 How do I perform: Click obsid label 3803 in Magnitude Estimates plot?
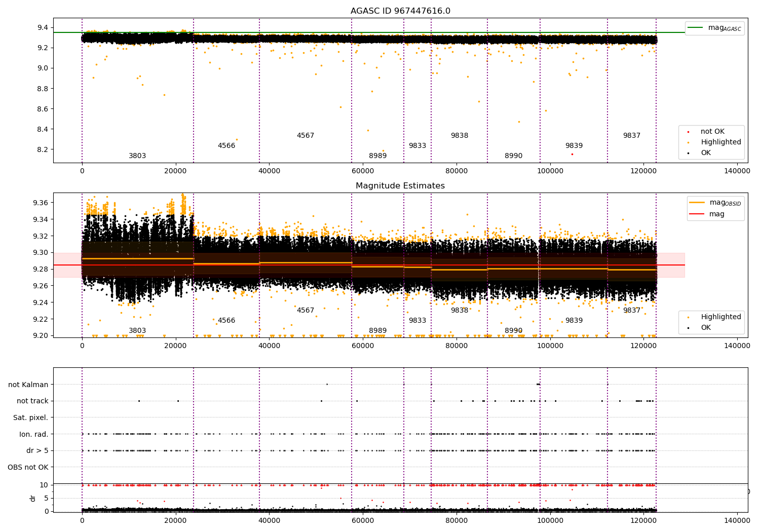tap(137, 331)
